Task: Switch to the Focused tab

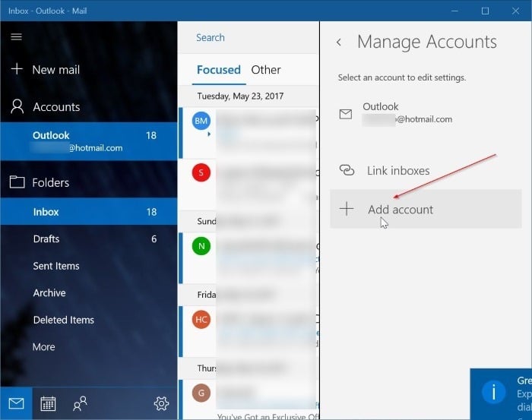Action: point(219,70)
